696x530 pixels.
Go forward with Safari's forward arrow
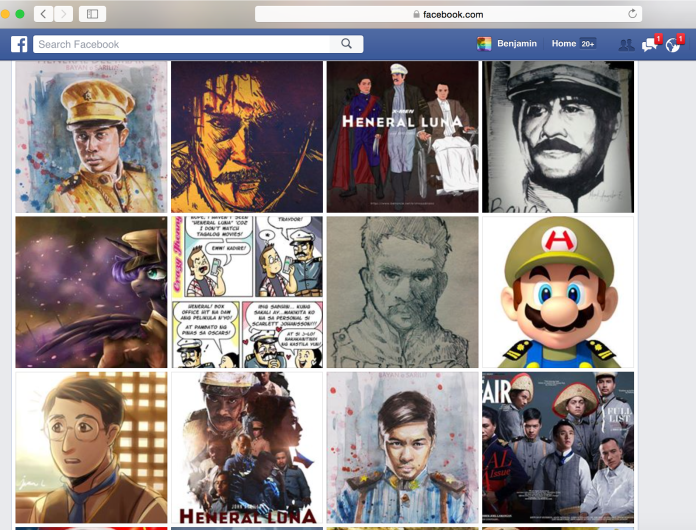click(x=63, y=14)
